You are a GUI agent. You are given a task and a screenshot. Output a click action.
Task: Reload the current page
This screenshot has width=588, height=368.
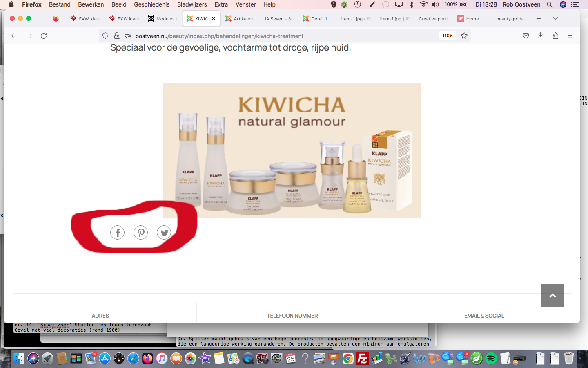(x=44, y=36)
